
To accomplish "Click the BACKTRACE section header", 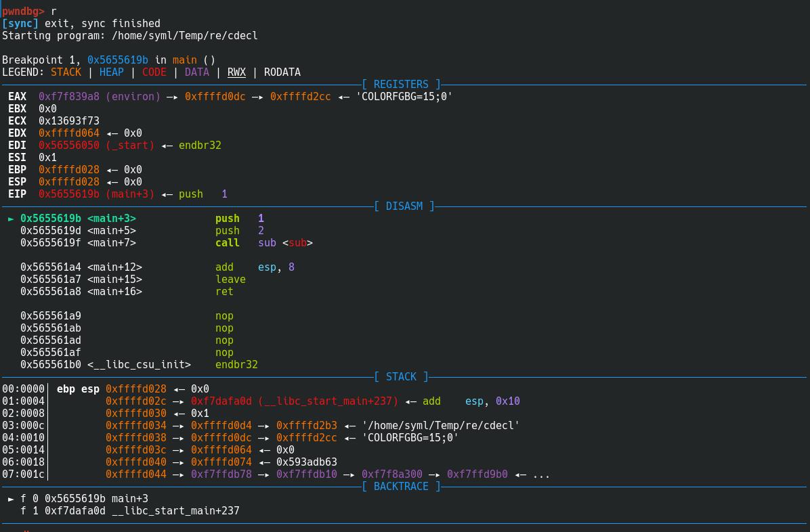I will click(401, 487).
